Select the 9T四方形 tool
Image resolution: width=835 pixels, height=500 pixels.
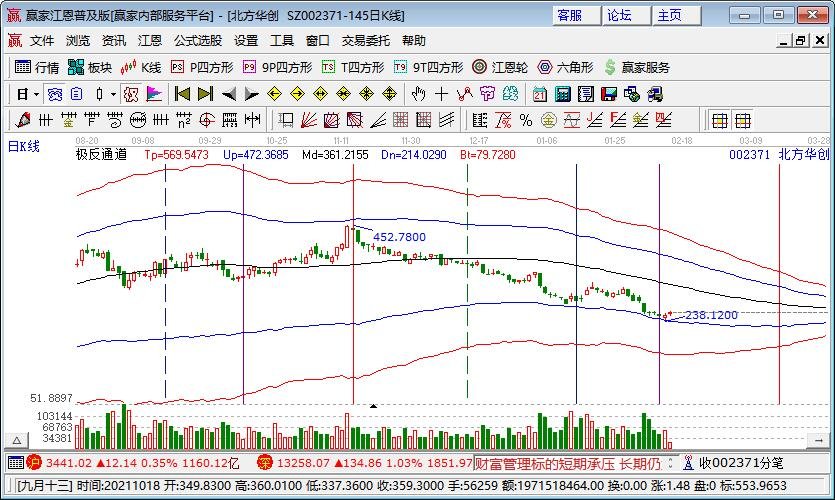(429, 68)
